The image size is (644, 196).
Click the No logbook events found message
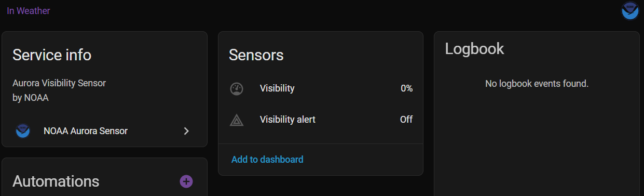537,83
